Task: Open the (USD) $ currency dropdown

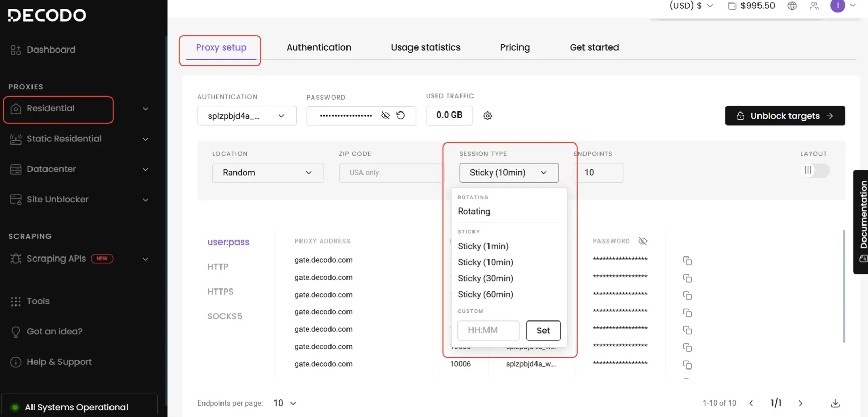Action: coord(691,6)
